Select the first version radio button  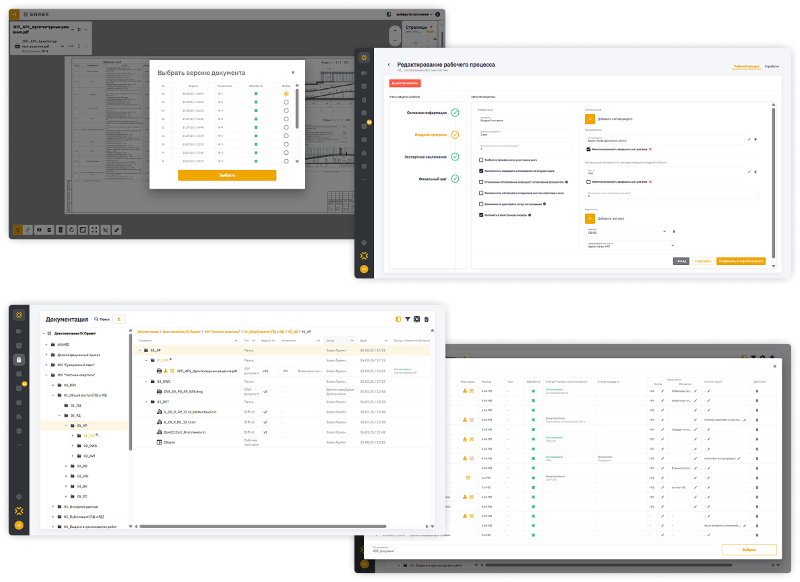285,93
